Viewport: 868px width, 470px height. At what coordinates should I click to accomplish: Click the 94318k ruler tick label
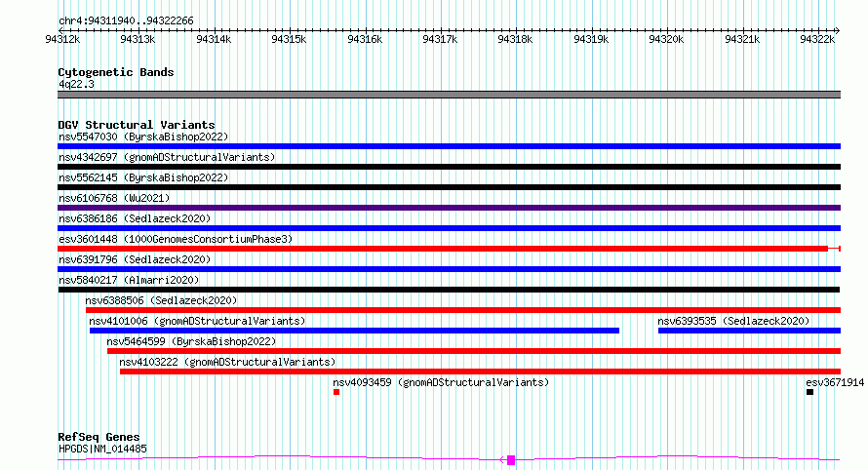(x=515, y=39)
